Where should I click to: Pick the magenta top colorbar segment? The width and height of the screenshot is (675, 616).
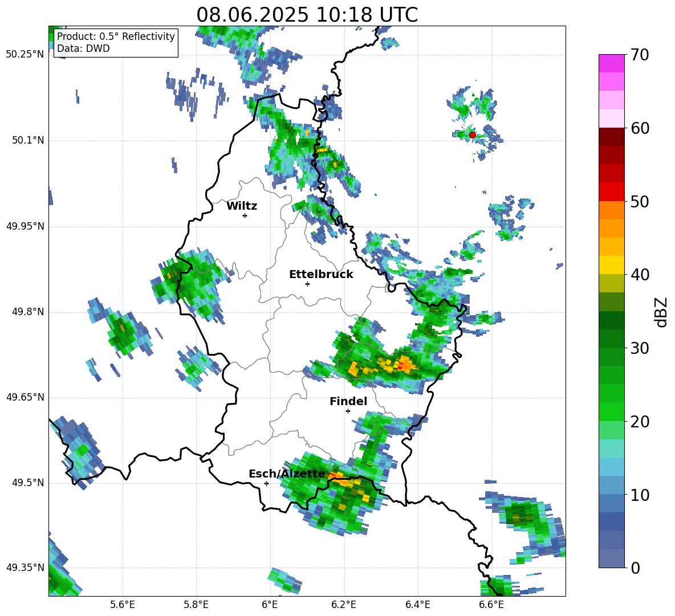coord(611,63)
